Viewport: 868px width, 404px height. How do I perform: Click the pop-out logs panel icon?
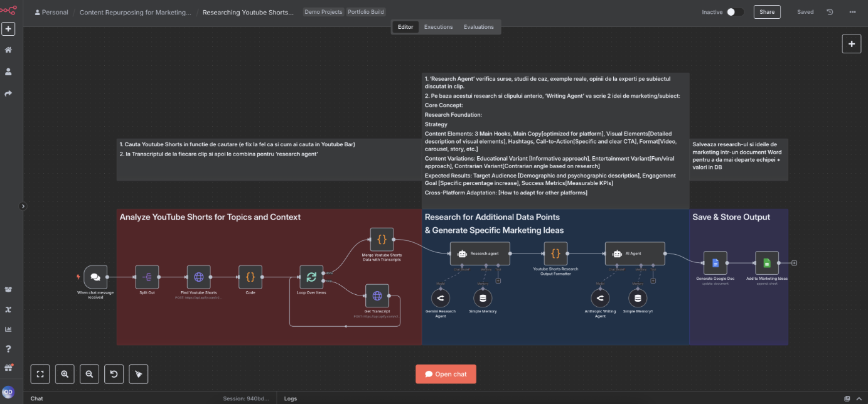847,398
